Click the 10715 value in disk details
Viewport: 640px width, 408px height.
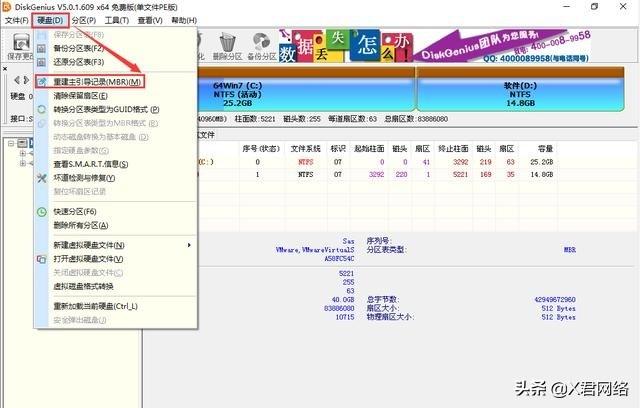(345, 317)
